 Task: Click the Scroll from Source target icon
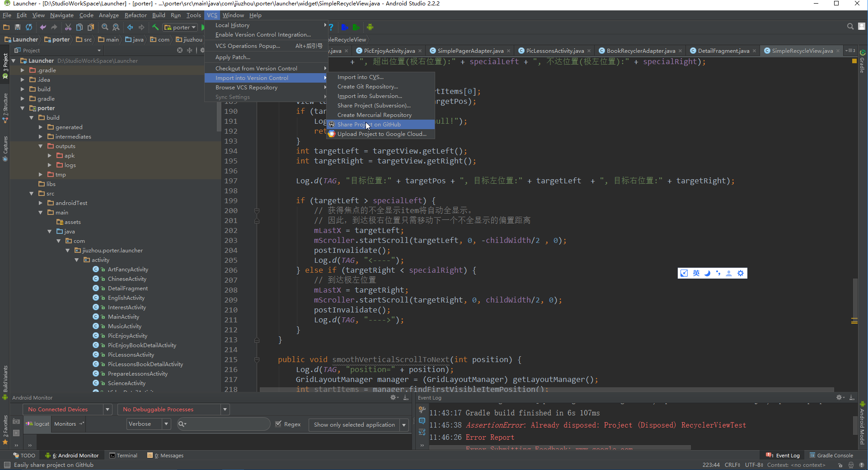click(x=180, y=50)
